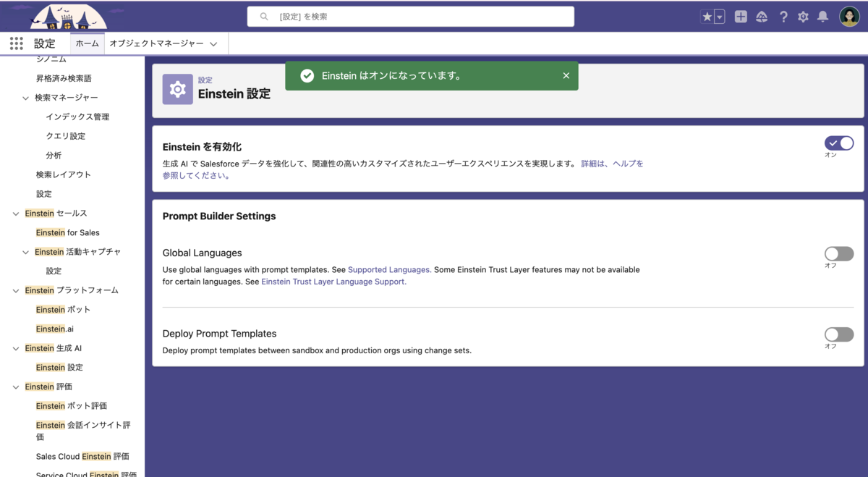The width and height of the screenshot is (868, 477).
Task: Open the App Launcher grid icon
Action: 16,43
